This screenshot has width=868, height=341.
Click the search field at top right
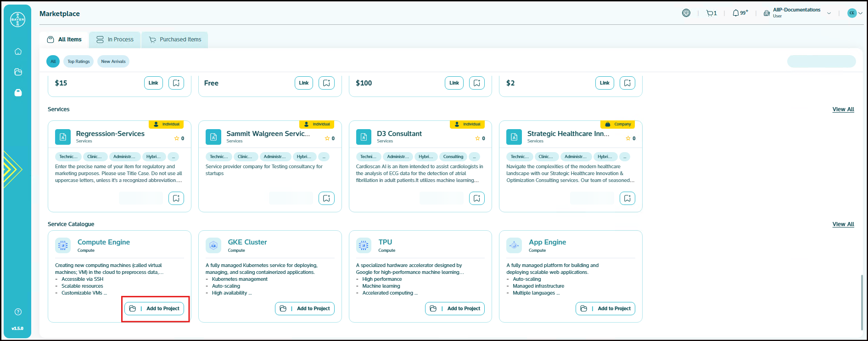(x=821, y=62)
